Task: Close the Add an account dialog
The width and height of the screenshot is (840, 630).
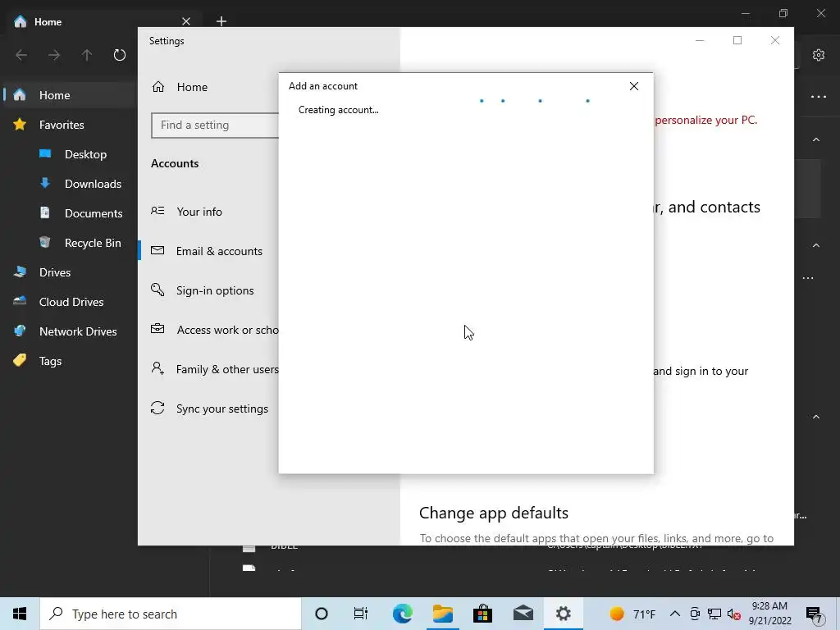Action: [x=634, y=86]
